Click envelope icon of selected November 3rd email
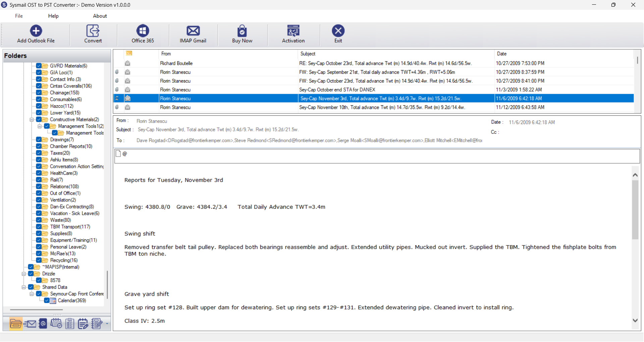Viewport: 644px width, 342px height. click(x=127, y=98)
